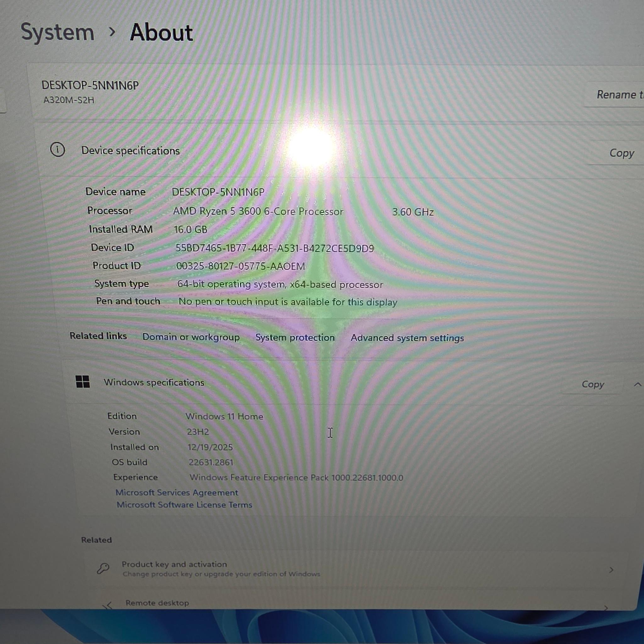Image resolution: width=644 pixels, height=644 pixels.
Task: Click the Installed RAM value 16.0 GB
Action: [190, 229]
